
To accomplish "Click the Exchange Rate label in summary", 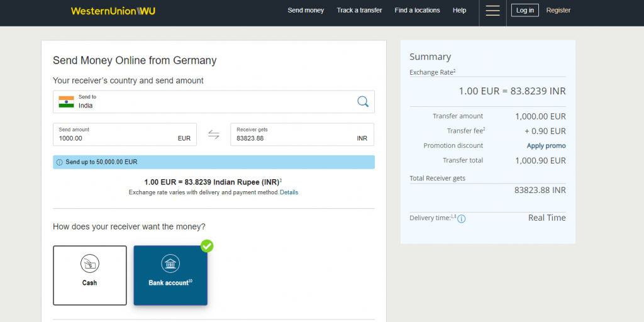I will pyautogui.click(x=433, y=72).
